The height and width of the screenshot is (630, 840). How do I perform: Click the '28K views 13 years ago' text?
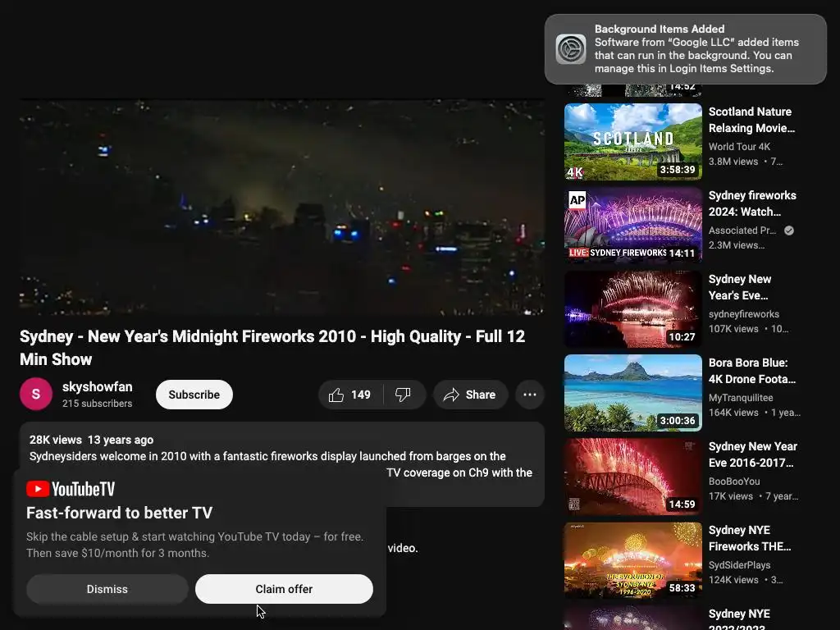pyautogui.click(x=91, y=440)
